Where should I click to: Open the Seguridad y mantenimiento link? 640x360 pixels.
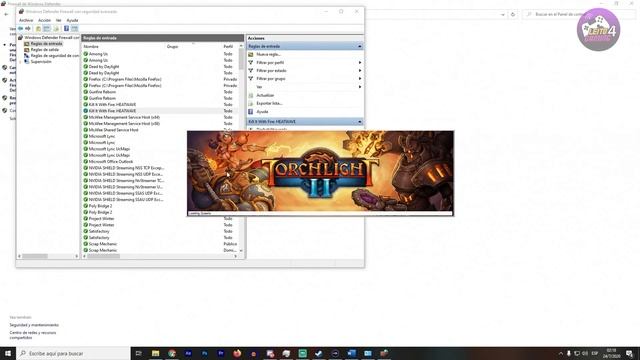click(x=34, y=325)
